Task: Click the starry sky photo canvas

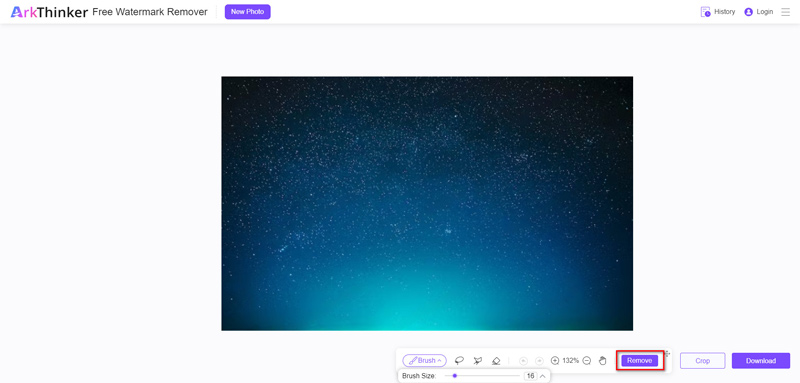Action: (427, 203)
